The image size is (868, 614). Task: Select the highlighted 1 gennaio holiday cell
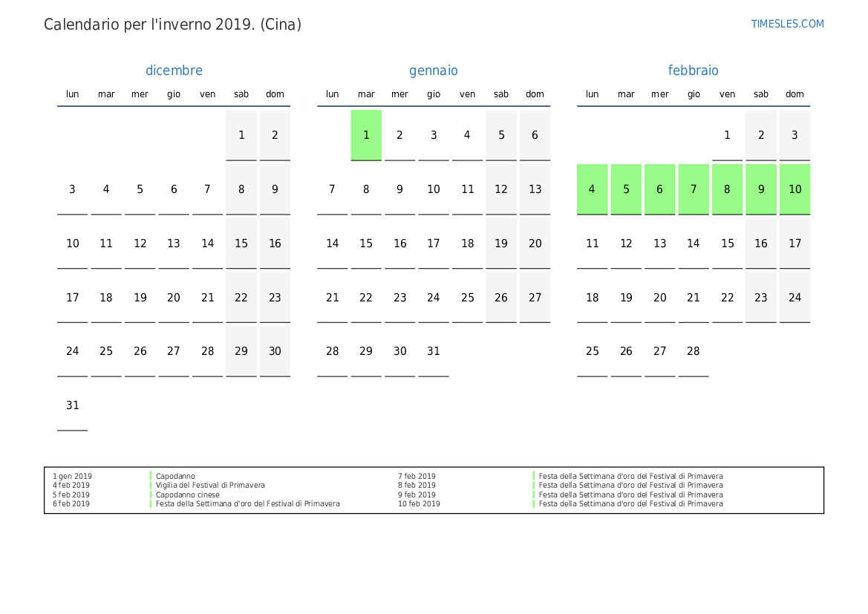coord(366,135)
